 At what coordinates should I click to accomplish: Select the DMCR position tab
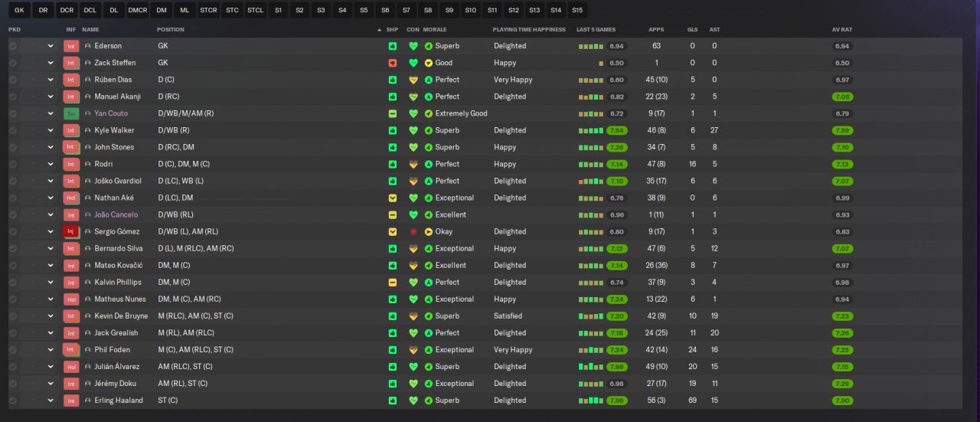138,10
